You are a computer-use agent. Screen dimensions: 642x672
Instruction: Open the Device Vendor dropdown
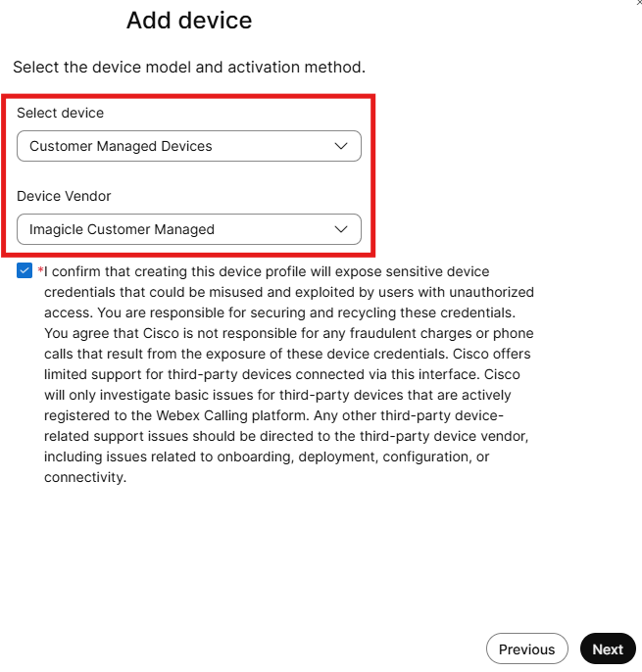pos(189,229)
